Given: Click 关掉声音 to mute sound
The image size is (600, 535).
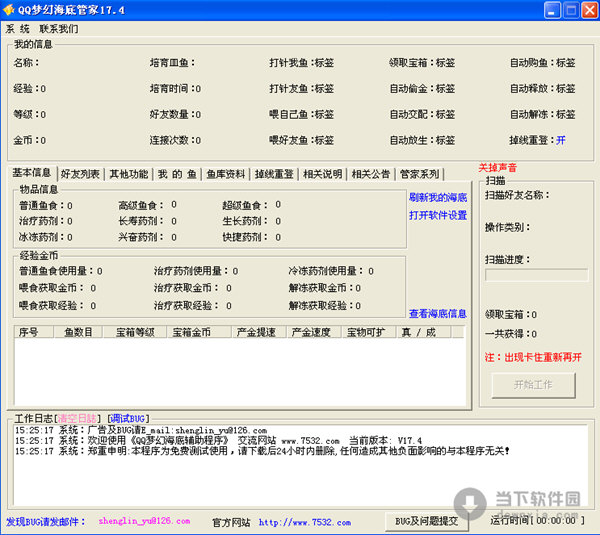Looking at the screenshot, I should tap(497, 167).
